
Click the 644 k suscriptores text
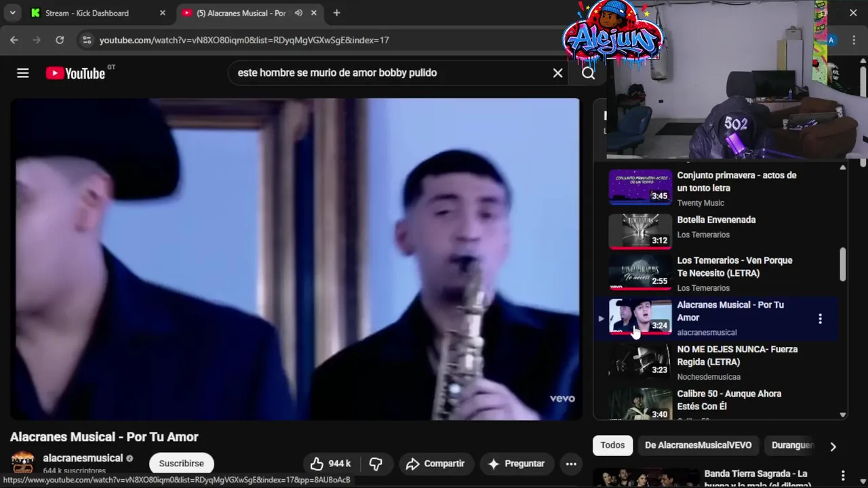point(75,470)
